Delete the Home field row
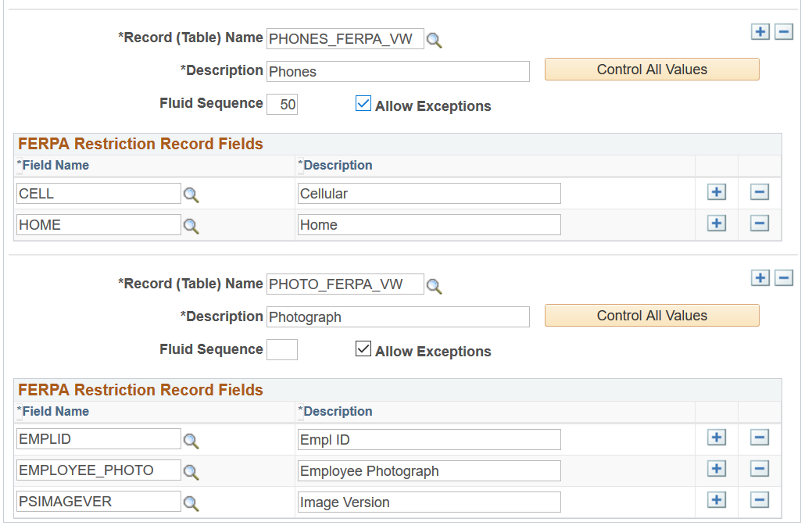The width and height of the screenshot is (812, 529). (760, 223)
